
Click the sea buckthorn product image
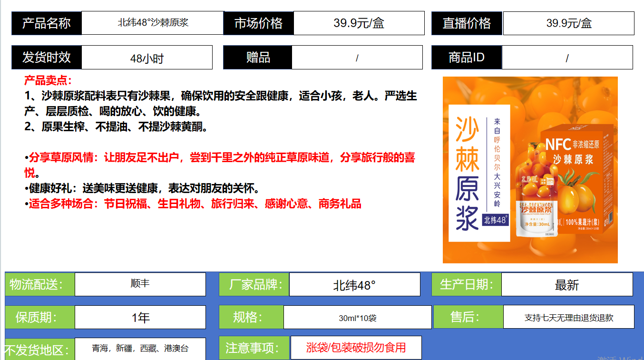530,170
